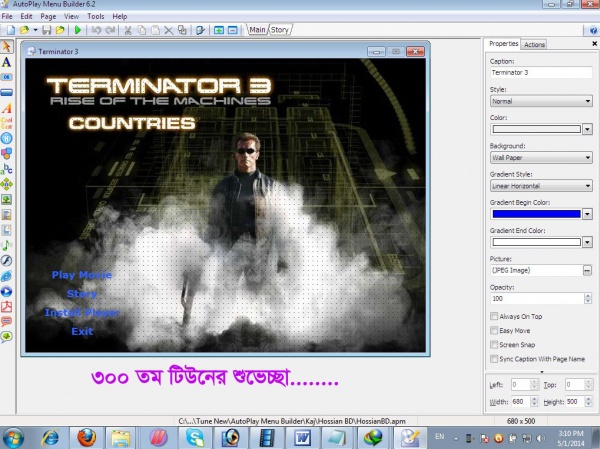Click the Add page green plus icon
This screenshot has width=600, height=449.
[x=219, y=30]
